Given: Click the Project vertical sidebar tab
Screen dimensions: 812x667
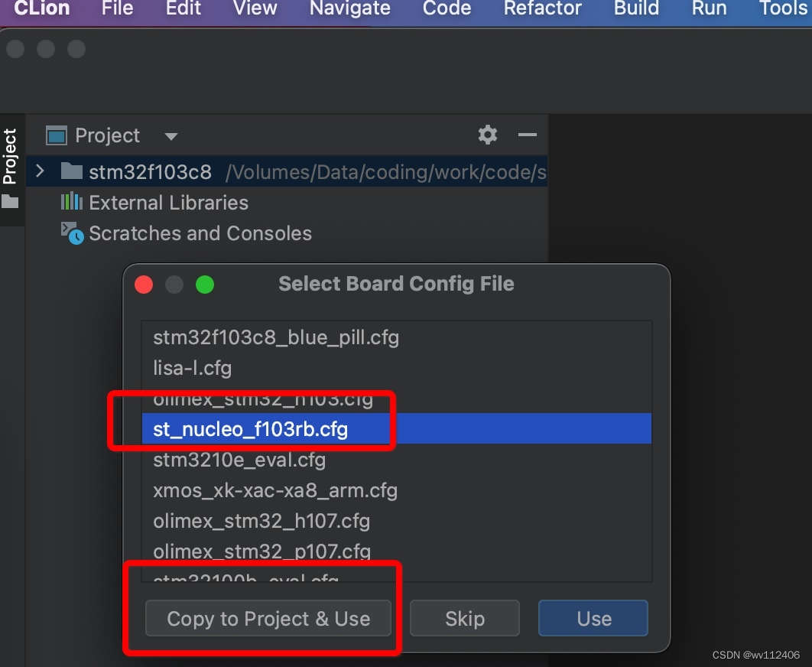Looking at the screenshot, I should [10, 157].
